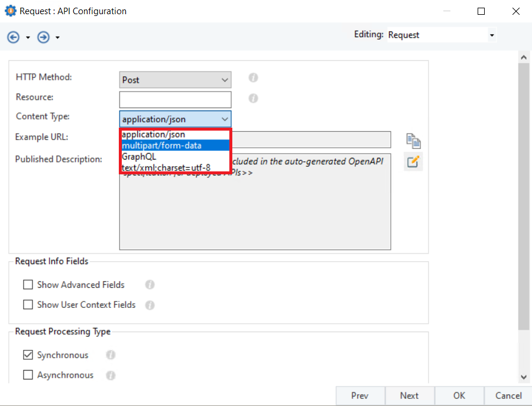Enable Show Advanced Fields checkbox
The width and height of the screenshot is (532, 406).
pyautogui.click(x=28, y=285)
